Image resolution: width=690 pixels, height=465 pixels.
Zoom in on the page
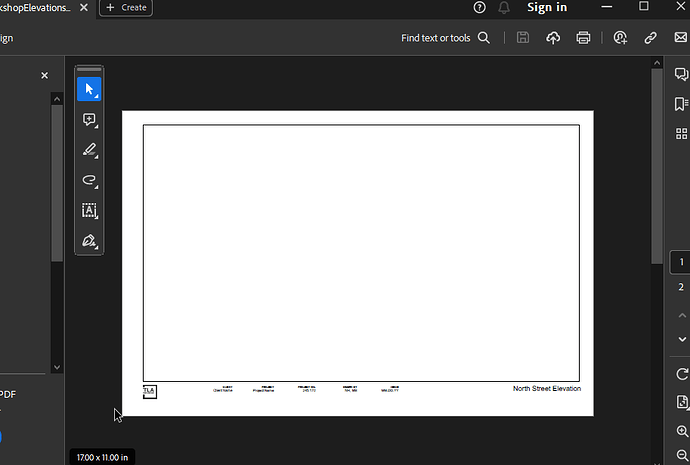pos(683,431)
